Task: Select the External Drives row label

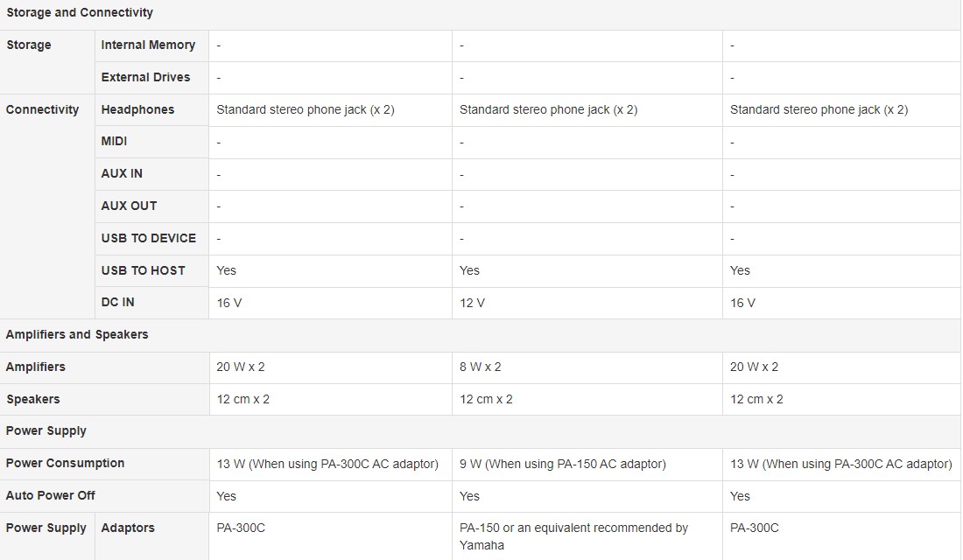Action: tap(145, 77)
